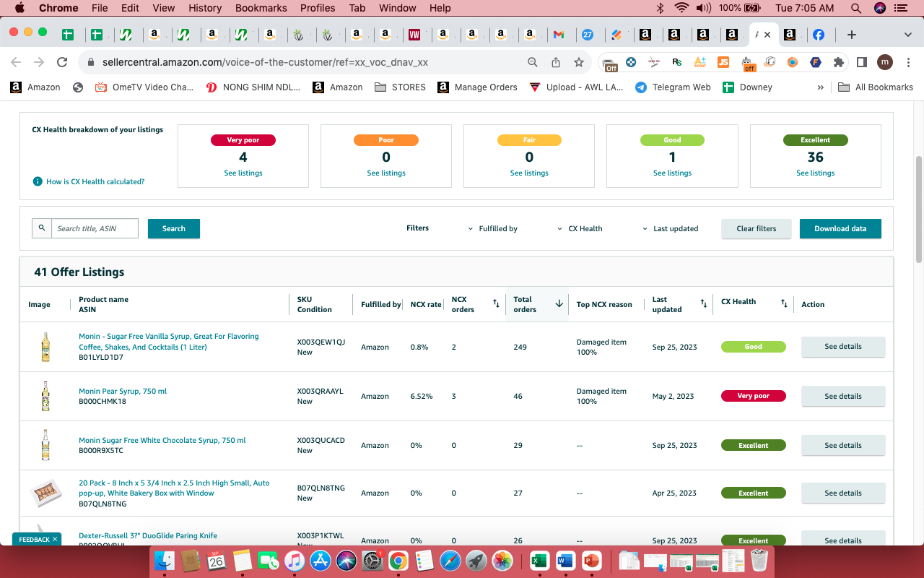Viewport: 924px width, 578px height.
Task: Open the Profiles menu
Action: (318, 8)
